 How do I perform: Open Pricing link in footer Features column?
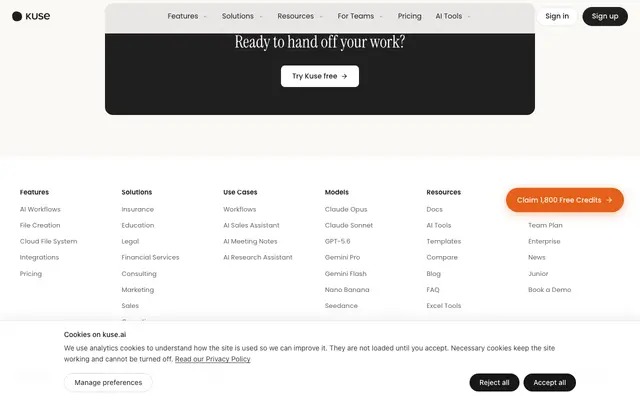31,274
